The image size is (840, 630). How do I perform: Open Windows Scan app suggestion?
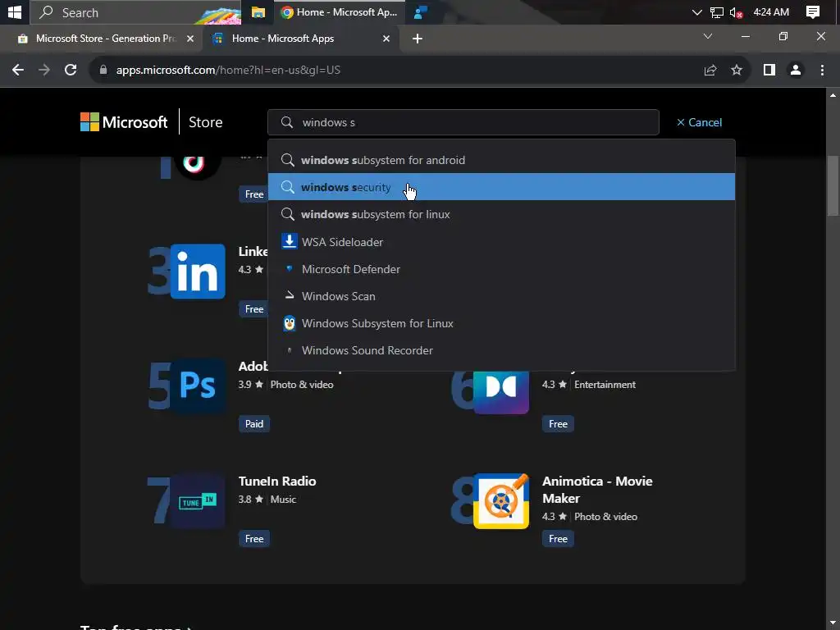(501, 295)
